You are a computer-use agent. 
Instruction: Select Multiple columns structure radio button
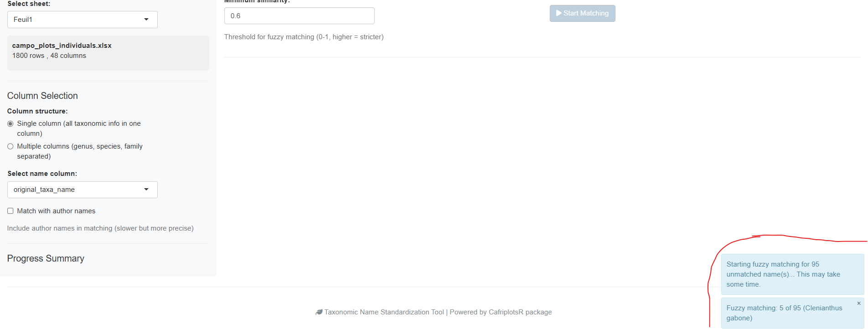10,147
